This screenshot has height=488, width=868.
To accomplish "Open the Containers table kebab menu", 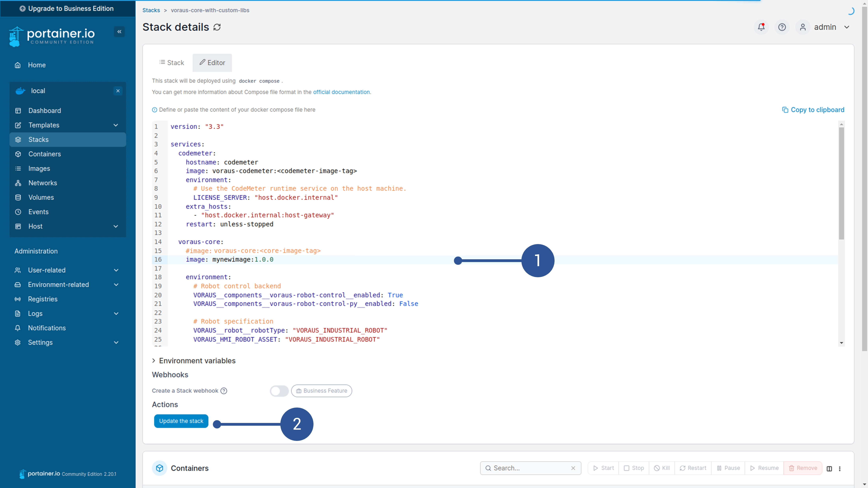I will 840,468.
